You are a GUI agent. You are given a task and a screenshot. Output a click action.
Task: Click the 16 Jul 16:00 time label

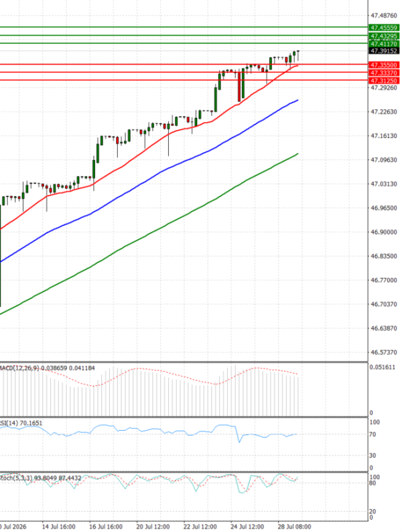(106, 527)
